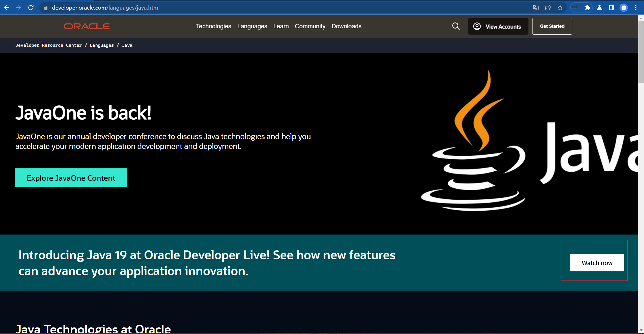This screenshot has width=644, height=334.
Task: Open the Chrome three-dot menu
Action: click(x=636, y=8)
